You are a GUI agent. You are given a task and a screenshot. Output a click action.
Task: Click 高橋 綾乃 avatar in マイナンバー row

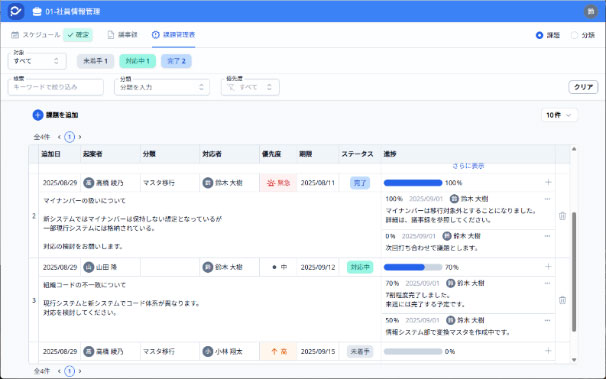click(x=89, y=183)
